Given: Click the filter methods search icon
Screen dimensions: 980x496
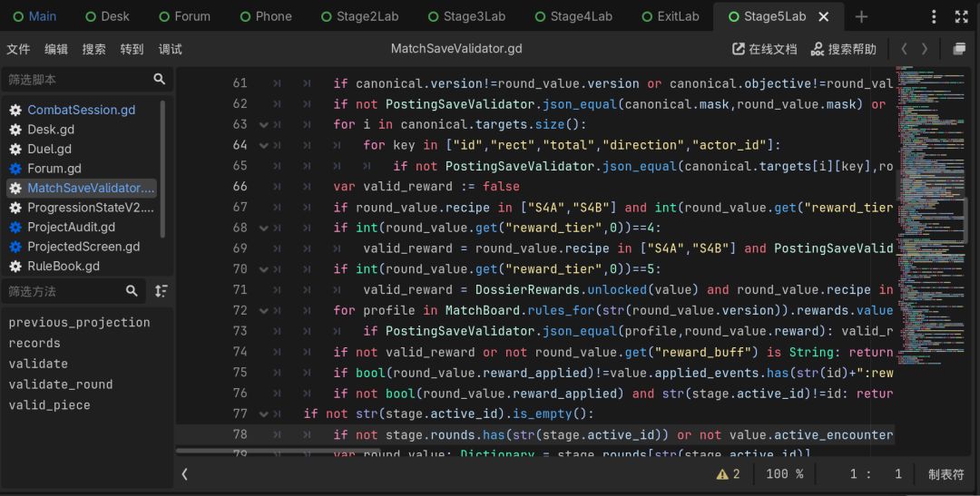Looking at the screenshot, I should click(x=132, y=290).
